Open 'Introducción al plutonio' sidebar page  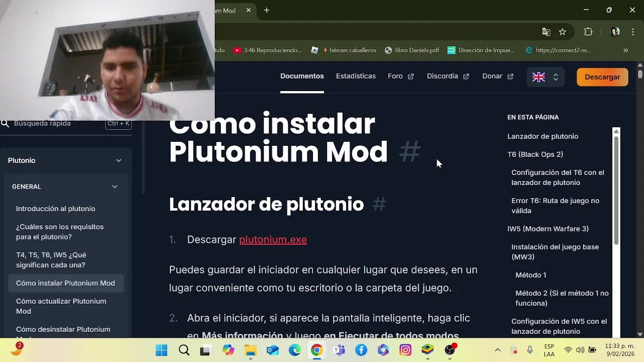tap(55, 209)
